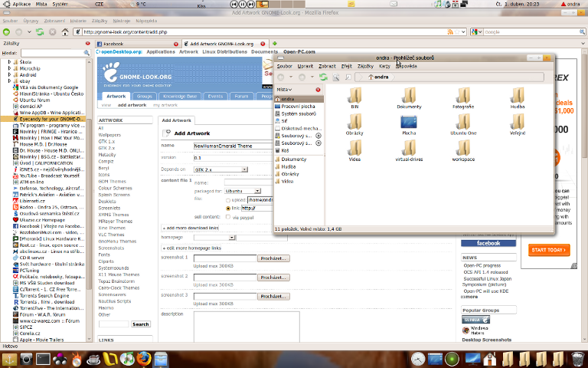Open Wallpapers category link
The height and width of the screenshot is (368, 588).
pos(109,135)
